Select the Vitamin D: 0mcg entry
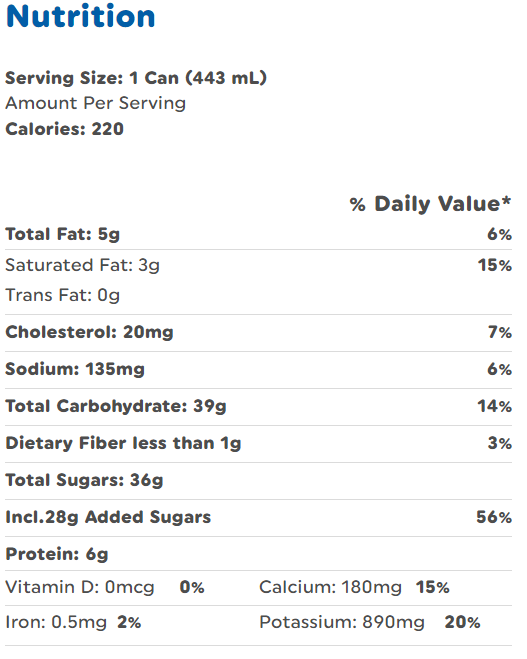Viewport: 527px width, 659px height. coord(79,587)
